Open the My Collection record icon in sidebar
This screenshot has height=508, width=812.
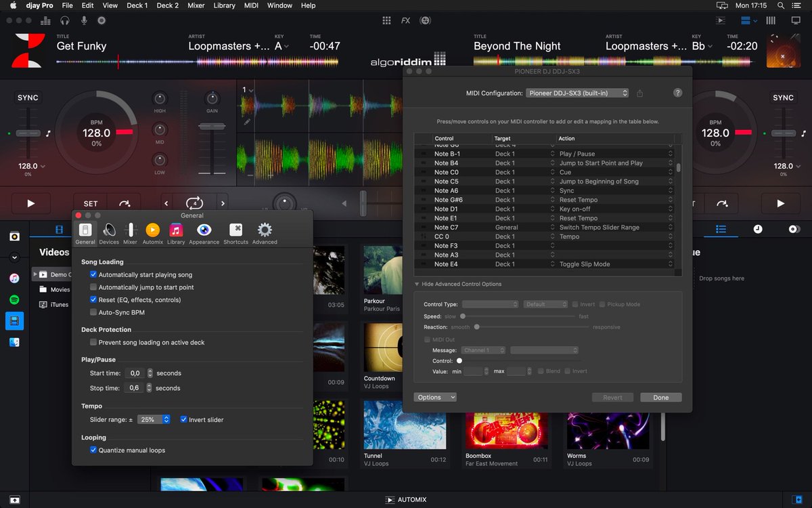coord(14,236)
